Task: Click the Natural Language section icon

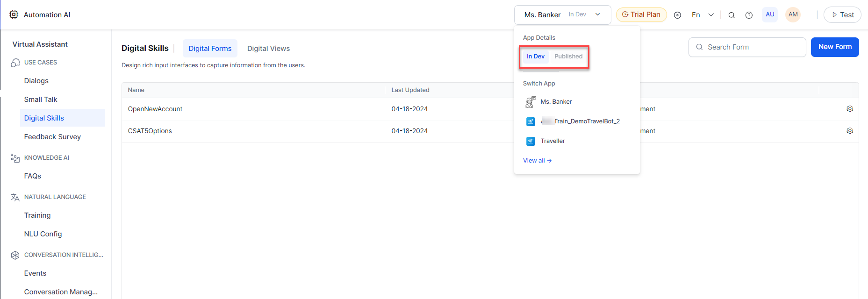Action: coord(15,197)
